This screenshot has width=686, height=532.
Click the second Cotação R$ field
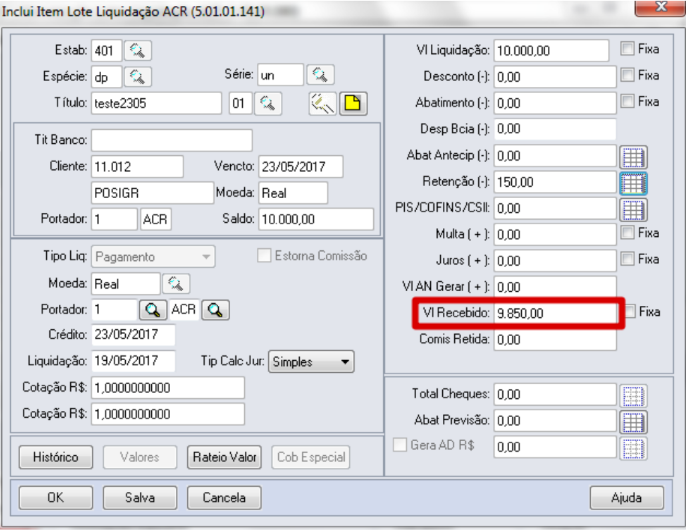[x=168, y=414]
